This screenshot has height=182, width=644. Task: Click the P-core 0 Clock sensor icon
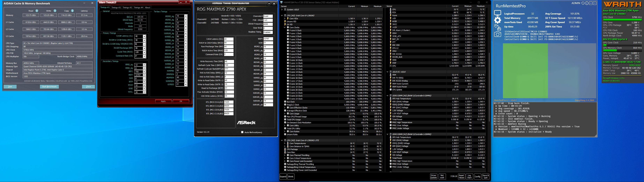pyautogui.click(x=288, y=31)
